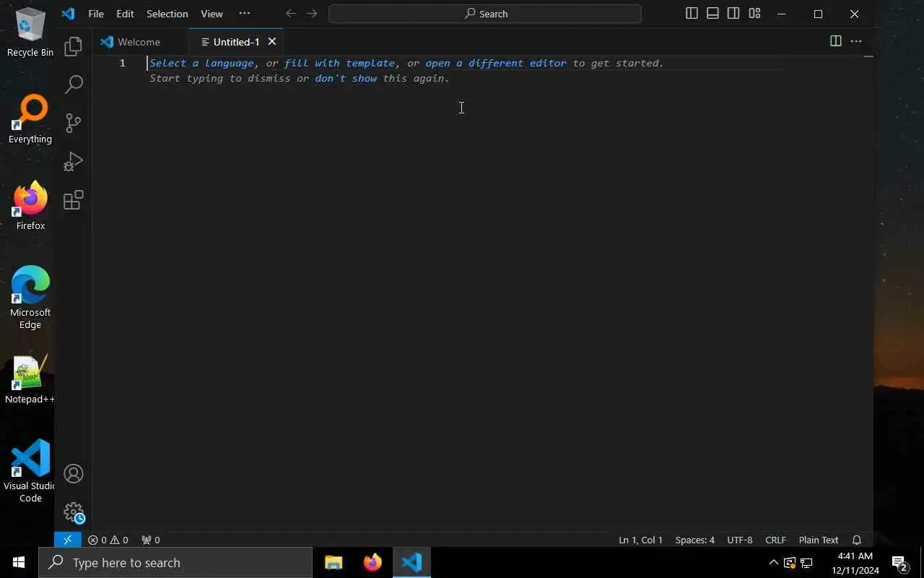Screen dimensions: 924x578
Task: Change encoding via 'UTF-8' status entry
Action: click(x=739, y=540)
